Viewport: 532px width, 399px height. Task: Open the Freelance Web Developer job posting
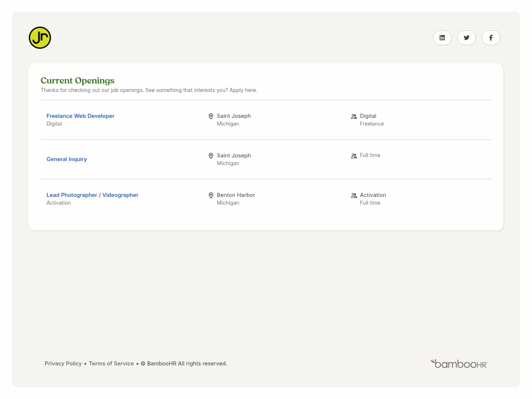point(81,116)
